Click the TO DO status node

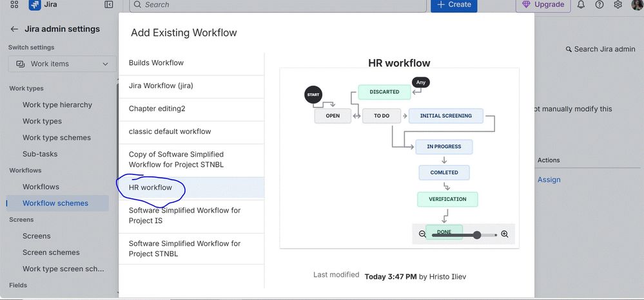(382, 116)
